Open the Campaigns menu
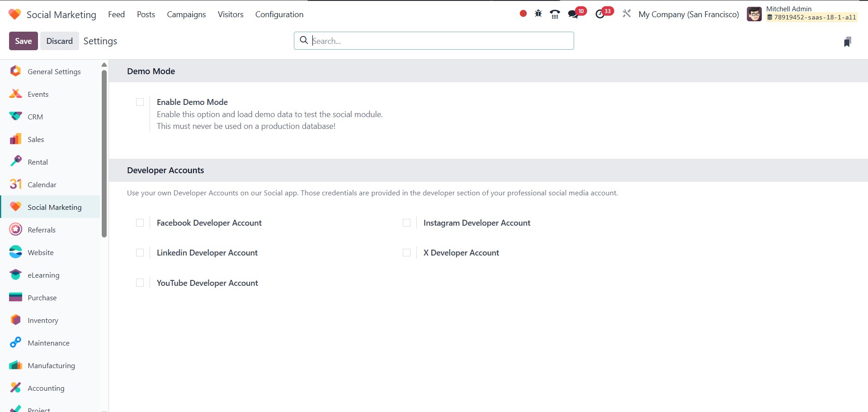This screenshot has height=412, width=868. point(186,14)
